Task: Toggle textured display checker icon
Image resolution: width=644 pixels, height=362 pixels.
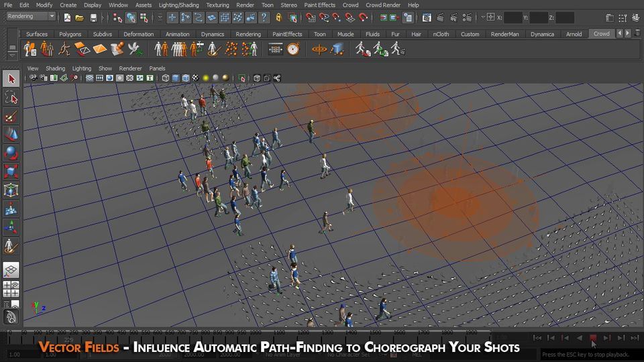Action: pyautogui.click(x=195, y=78)
